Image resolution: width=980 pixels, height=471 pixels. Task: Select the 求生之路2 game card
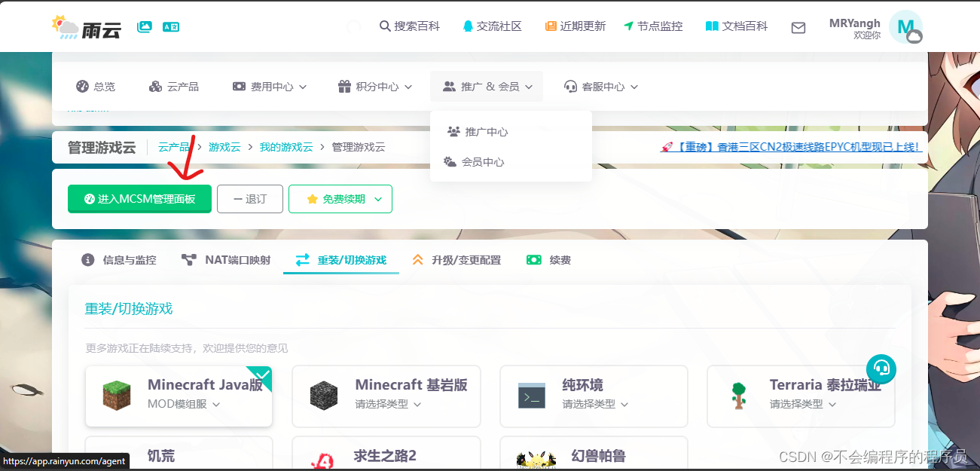pos(386,452)
